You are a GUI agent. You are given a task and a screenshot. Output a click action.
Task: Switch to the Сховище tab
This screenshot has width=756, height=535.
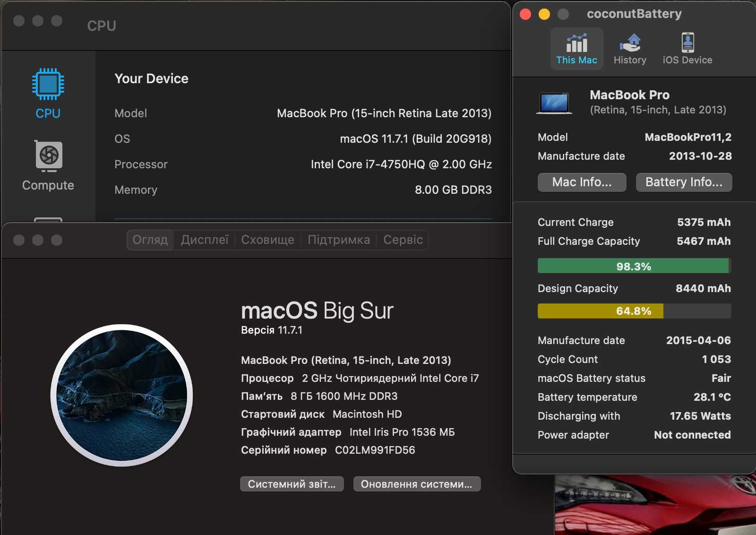[268, 240]
